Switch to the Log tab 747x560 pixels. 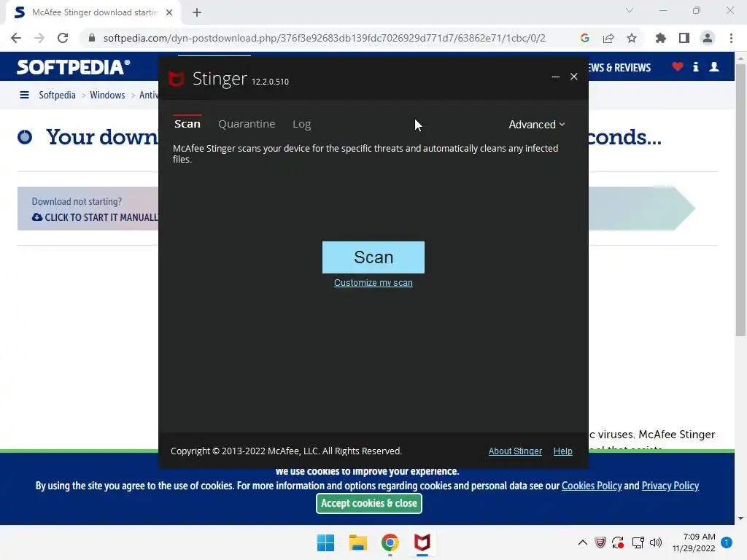(x=301, y=124)
